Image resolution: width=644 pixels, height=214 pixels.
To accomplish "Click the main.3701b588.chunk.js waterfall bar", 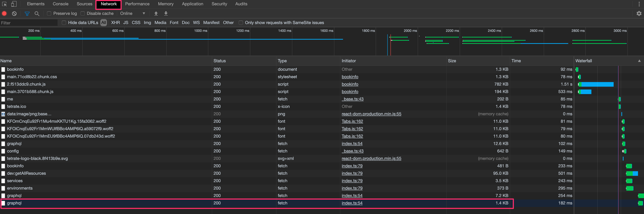I will click(x=585, y=92).
